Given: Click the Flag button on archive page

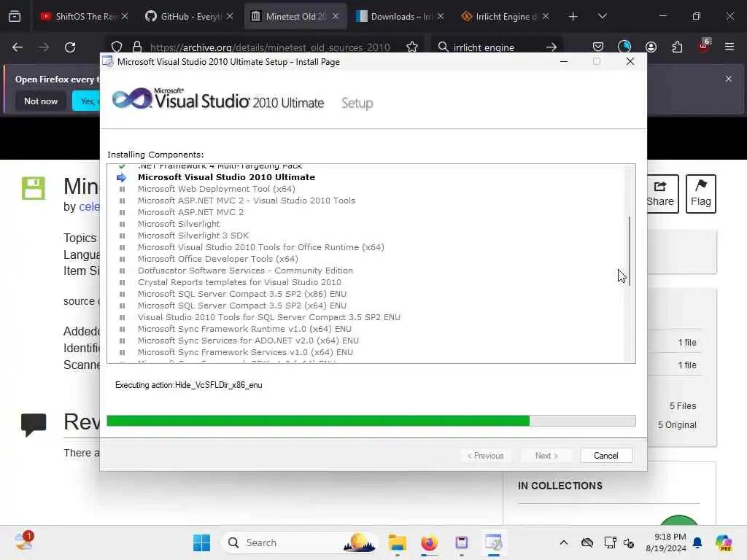Looking at the screenshot, I should tap(701, 194).
